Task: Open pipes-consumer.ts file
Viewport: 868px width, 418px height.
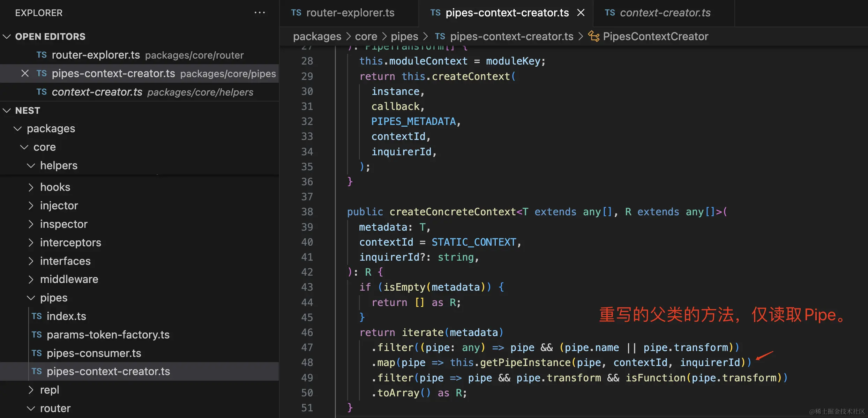Action: tap(140, 353)
